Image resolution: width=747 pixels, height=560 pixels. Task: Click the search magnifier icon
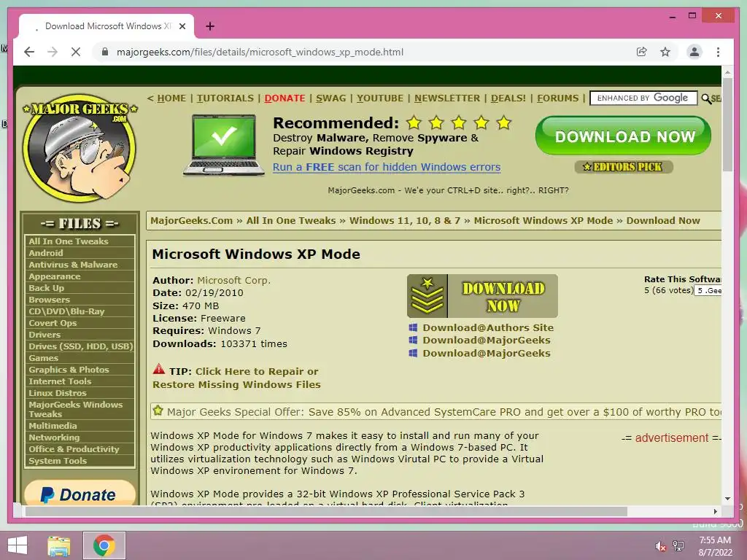(x=706, y=98)
